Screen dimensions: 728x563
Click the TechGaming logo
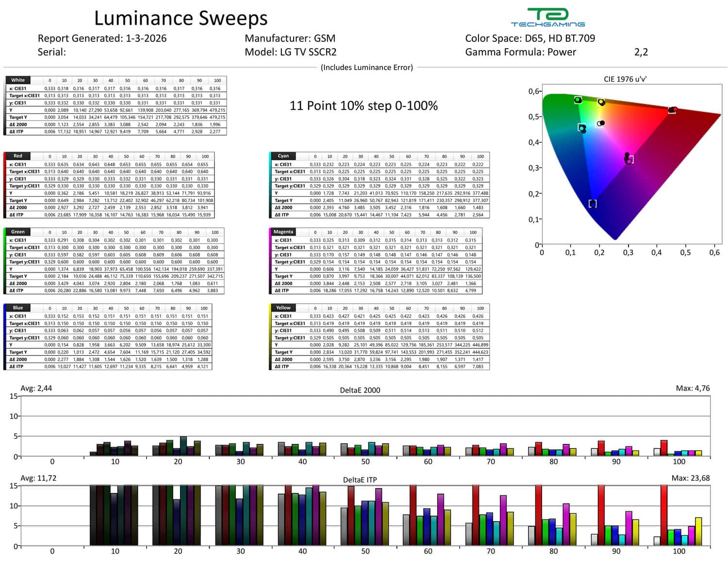547,17
